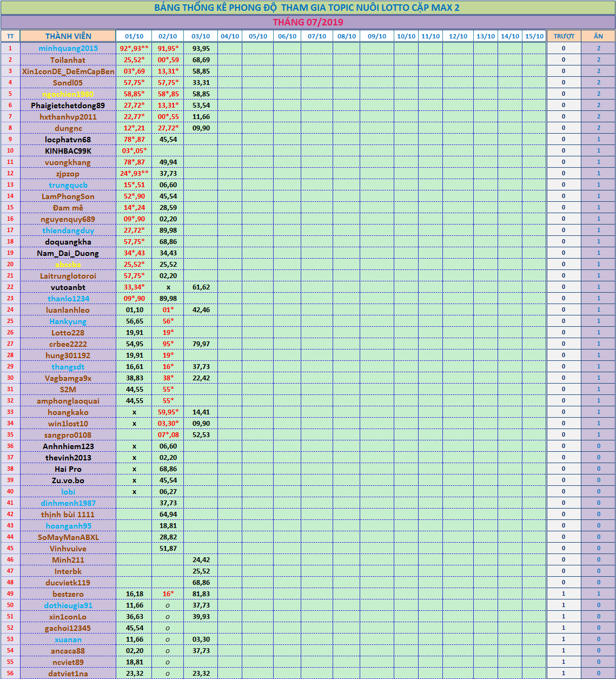Select member name 'amphonglaoquai'
The height and width of the screenshot is (679, 616).
68,400
